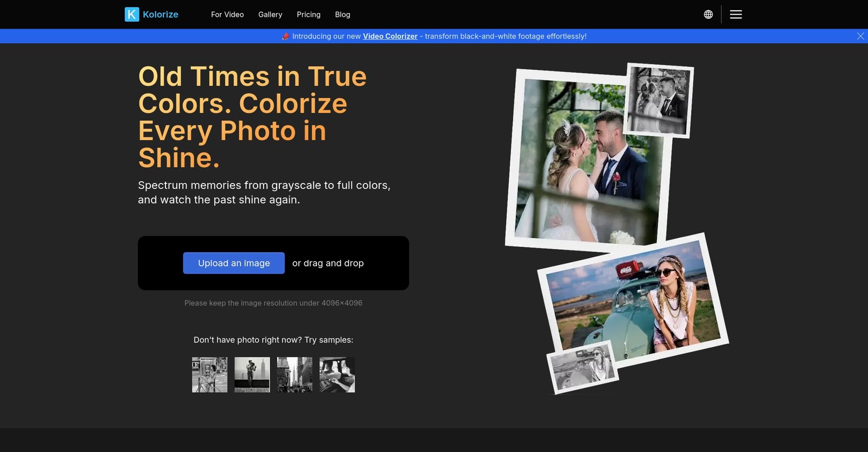
Task: Click the Kolorize brand name text
Action: pyautogui.click(x=161, y=15)
